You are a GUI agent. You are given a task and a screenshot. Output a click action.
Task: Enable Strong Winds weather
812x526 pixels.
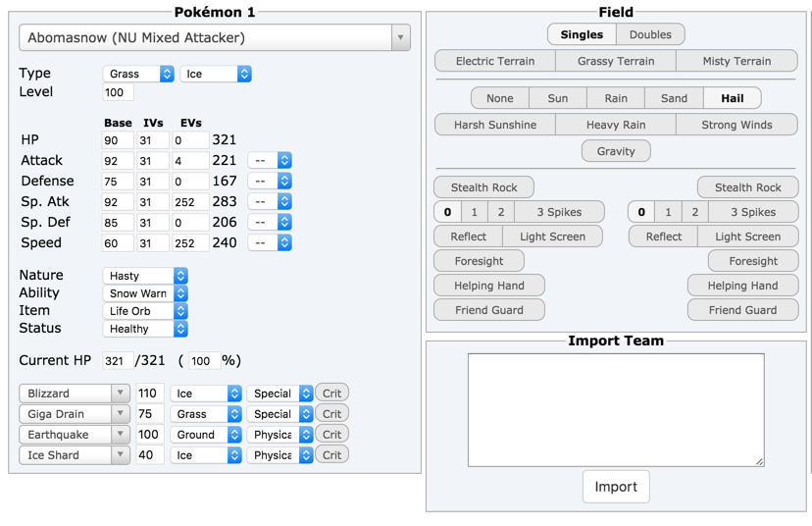click(736, 125)
